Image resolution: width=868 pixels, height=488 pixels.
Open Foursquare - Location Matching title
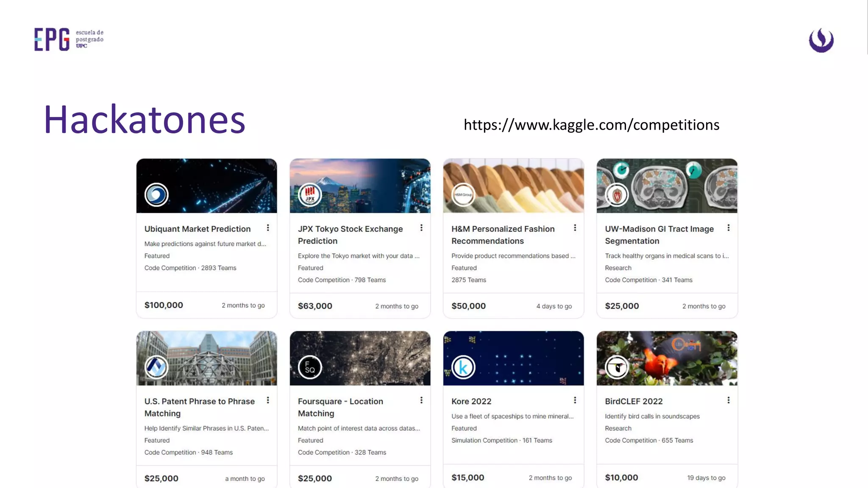pos(340,407)
